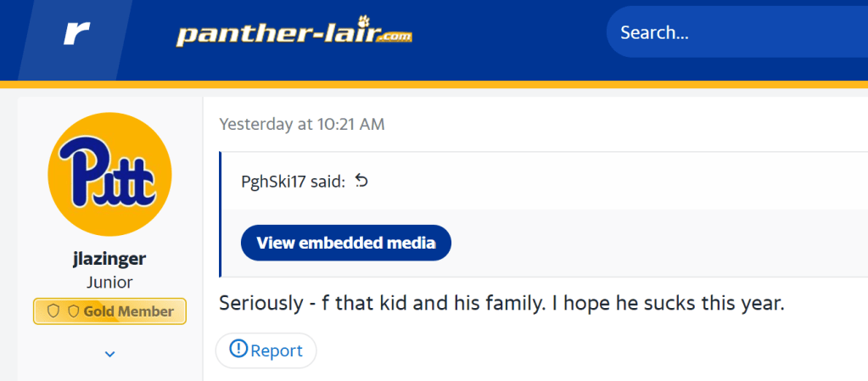Report this post by jlazinger
Viewport: 868px width, 381px height.
point(266,350)
